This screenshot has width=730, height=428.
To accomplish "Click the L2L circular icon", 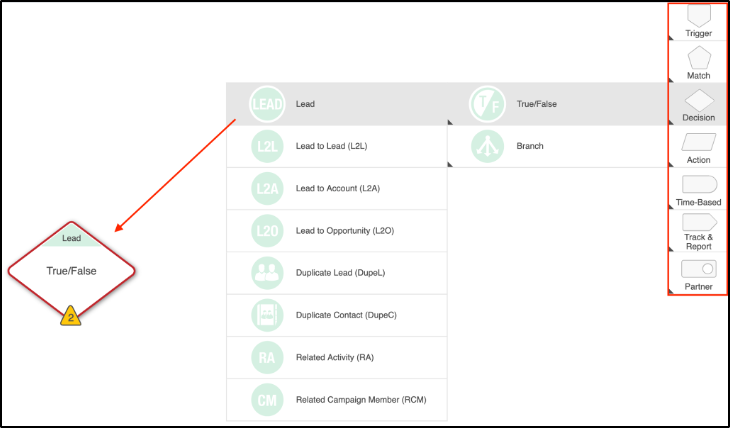I will pyautogui.click(x=268, y=146).
